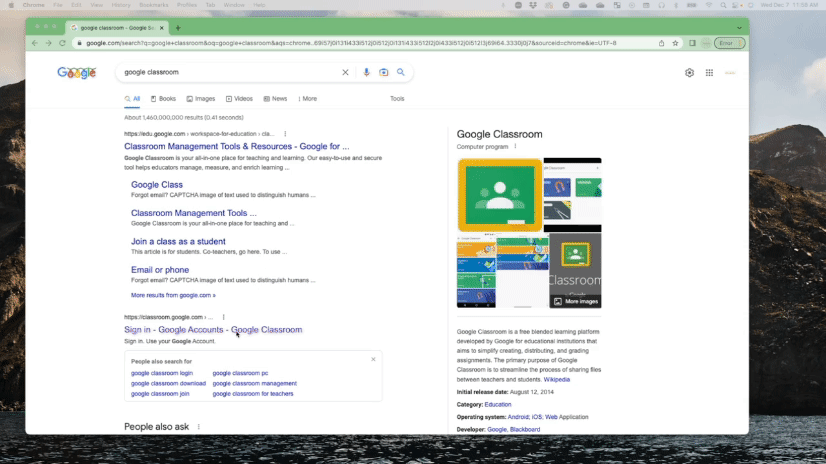Click google classroom join suggestion

(160, 394)
